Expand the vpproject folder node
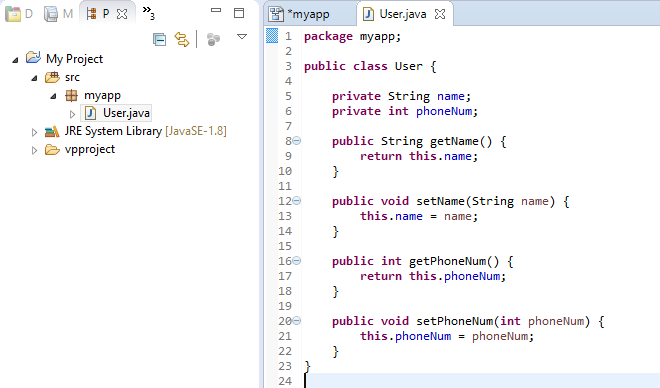 35,150
